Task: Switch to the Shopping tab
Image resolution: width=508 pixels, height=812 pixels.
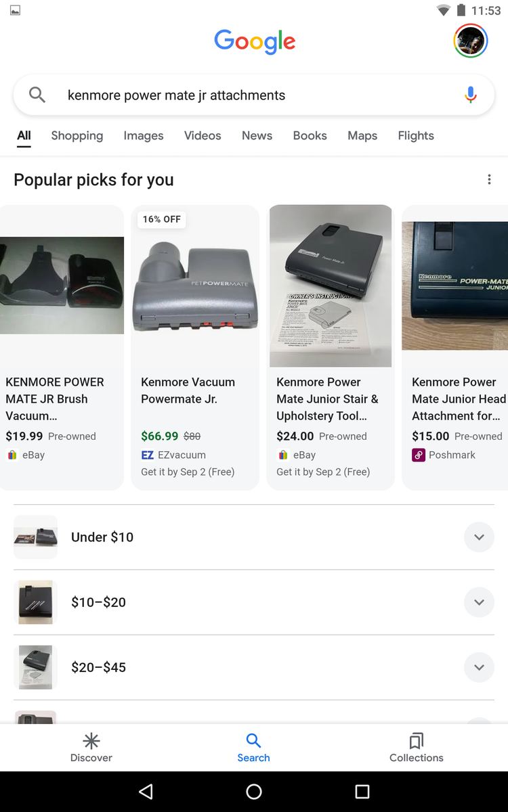Action: pos(77,135)
